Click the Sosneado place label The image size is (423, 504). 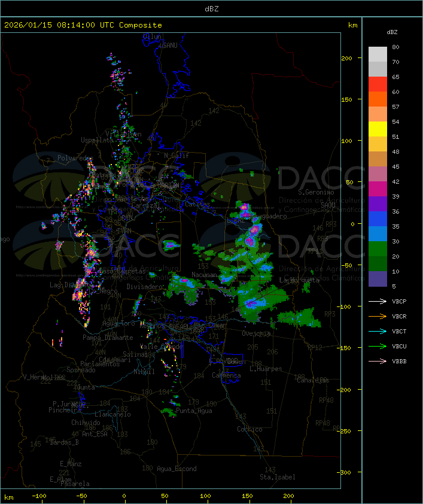pos(81,370)
